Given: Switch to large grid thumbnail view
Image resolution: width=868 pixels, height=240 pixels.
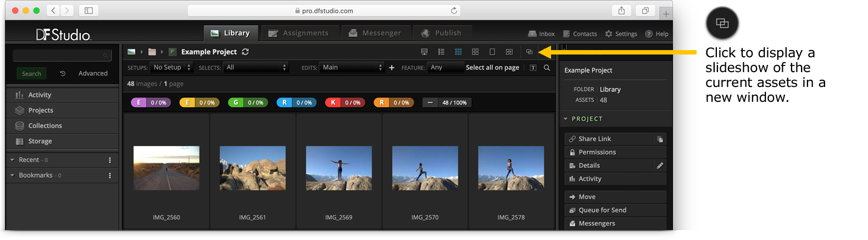Looking at the screenshot, I should [x=475, y=52].
